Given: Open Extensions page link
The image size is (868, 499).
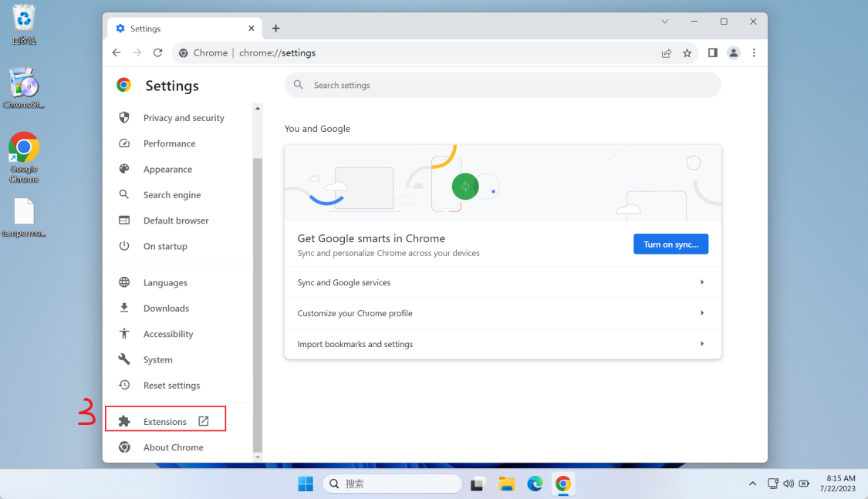Looking at the screenshot, I should [x=166, y=422].
